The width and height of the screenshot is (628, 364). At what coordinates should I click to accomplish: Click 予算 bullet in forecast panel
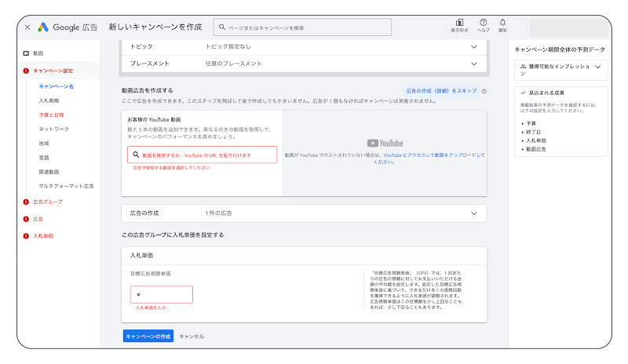point(531,123)
